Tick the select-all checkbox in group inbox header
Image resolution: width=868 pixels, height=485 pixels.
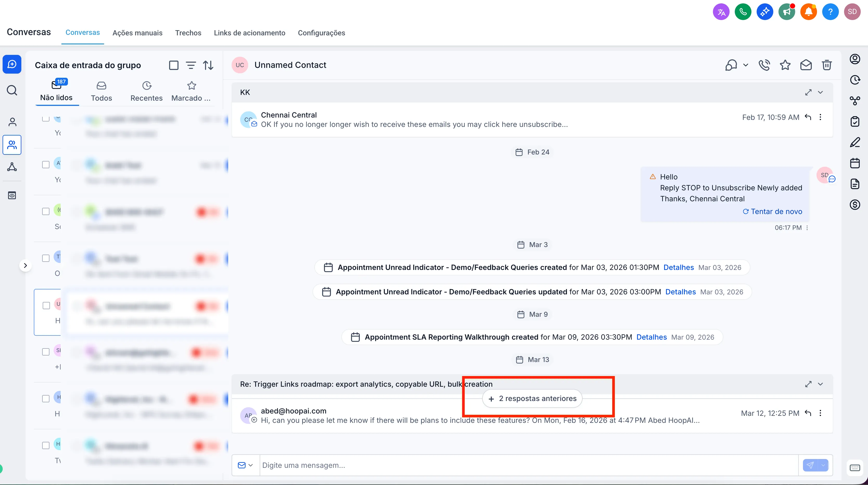174,65
